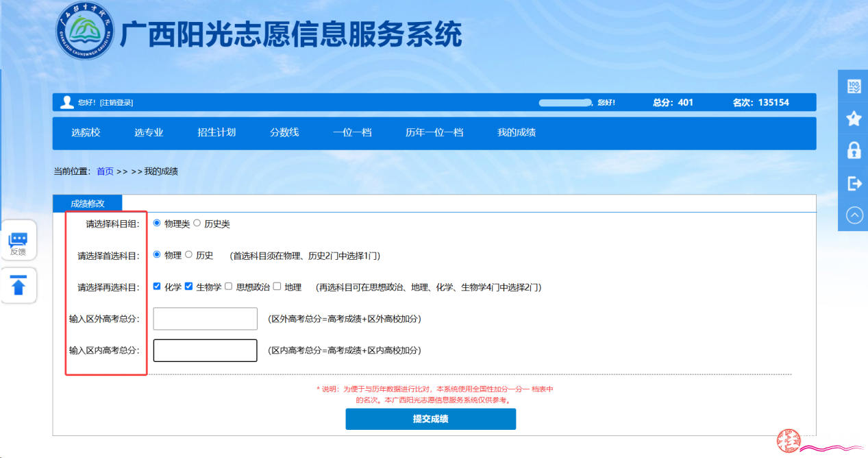The height and width of the screenshot is (458, 868).
Task: Click the 首选科目须在物理、历史 hint text
Action: (x=305, y=256)
